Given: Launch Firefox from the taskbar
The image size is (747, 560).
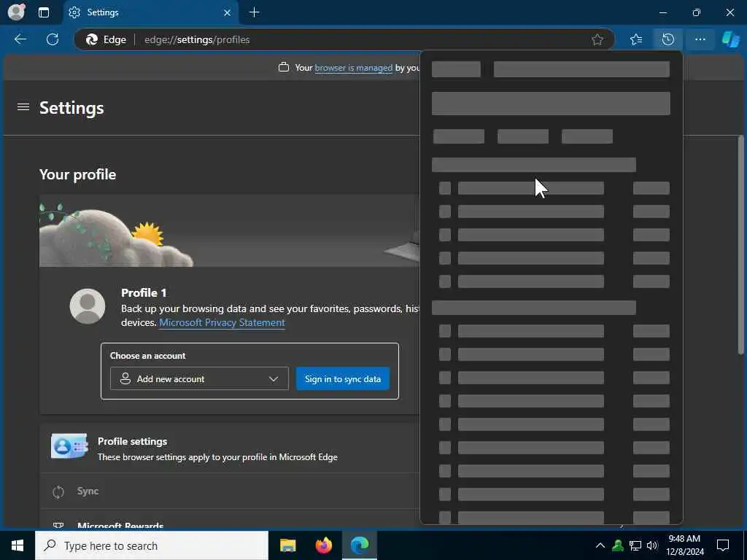Looking at the screenshot, I should (324, 545).
